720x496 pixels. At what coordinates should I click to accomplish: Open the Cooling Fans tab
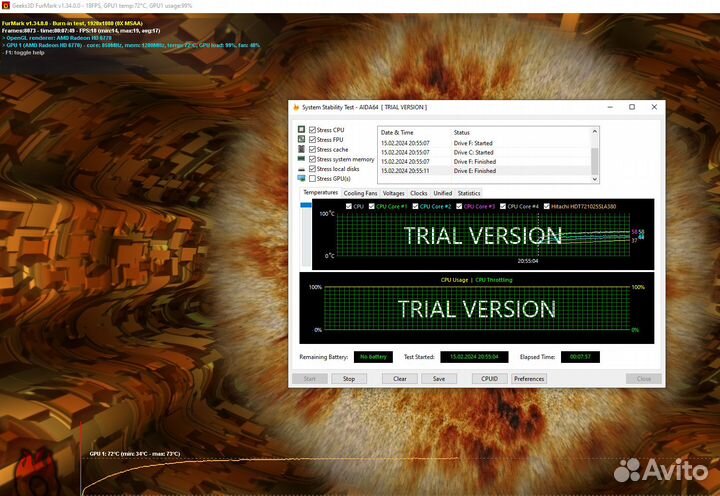pyautogui.click(x=360, y=193)
